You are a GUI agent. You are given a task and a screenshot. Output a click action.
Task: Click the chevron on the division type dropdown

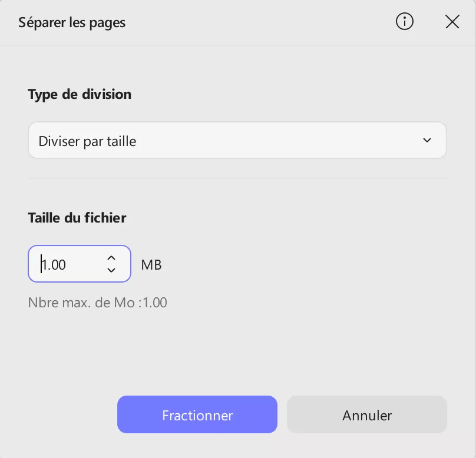pyautogui.click(x=427, y=140)
